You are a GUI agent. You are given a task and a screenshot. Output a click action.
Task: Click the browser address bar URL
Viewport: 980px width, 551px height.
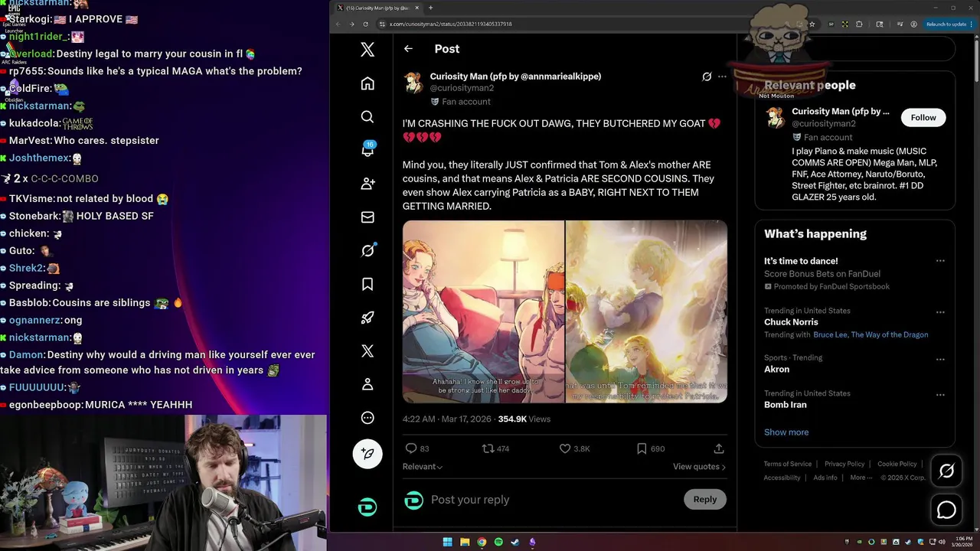(x=450, y=24)
